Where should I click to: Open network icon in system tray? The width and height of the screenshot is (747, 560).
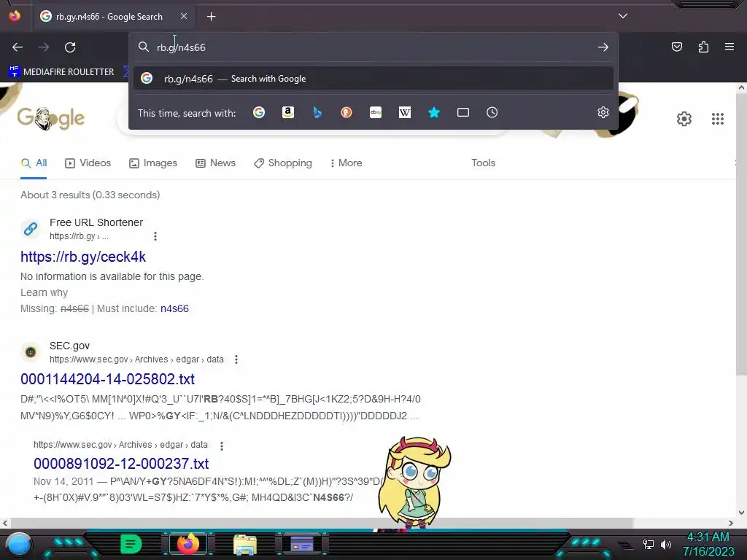(649, 544)
